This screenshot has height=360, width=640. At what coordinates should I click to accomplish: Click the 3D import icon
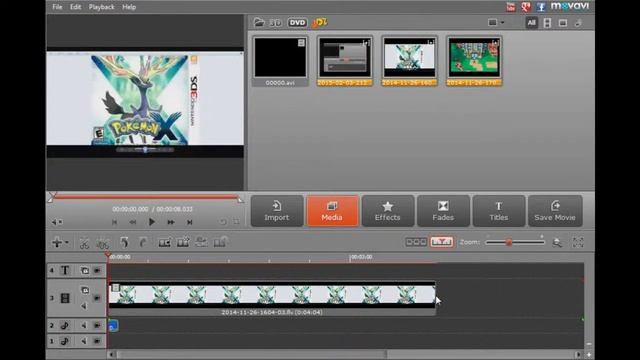(276, 22)
